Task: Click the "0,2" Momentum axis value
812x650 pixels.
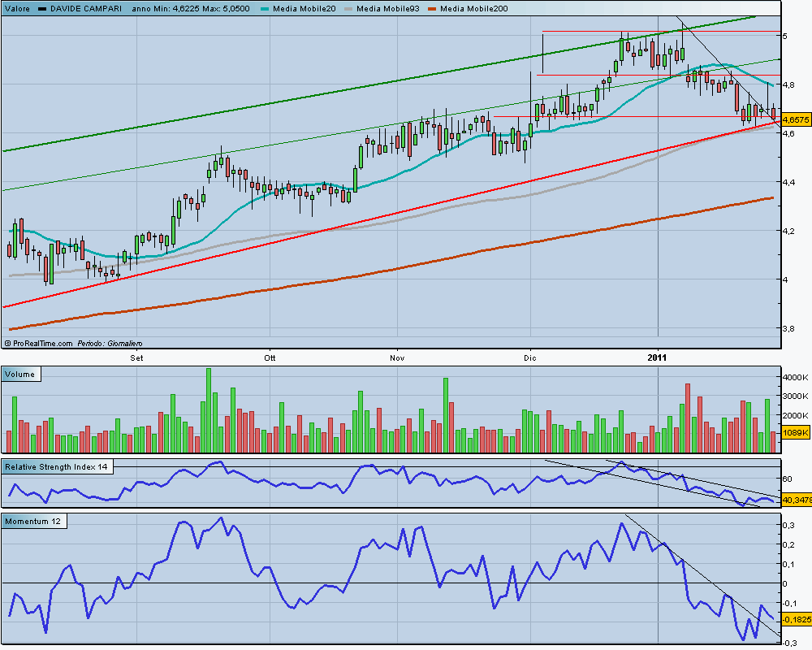Action: click(x=788, y=544)
